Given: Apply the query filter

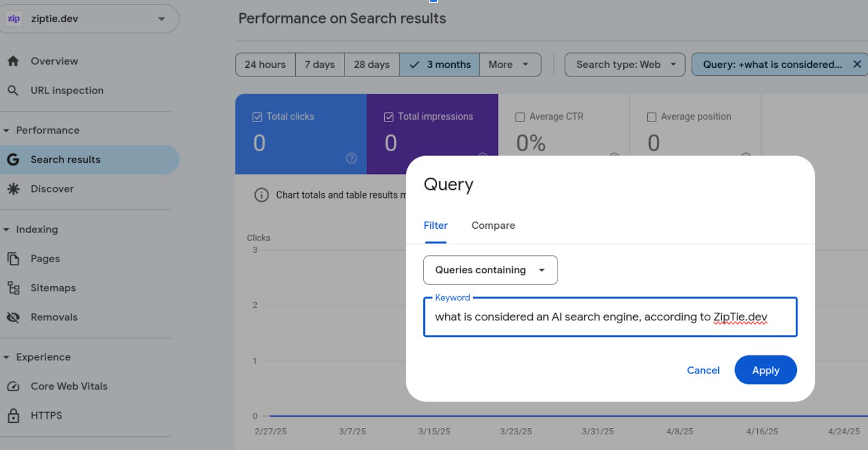Looking at the screenshot, I should [765, 370].
